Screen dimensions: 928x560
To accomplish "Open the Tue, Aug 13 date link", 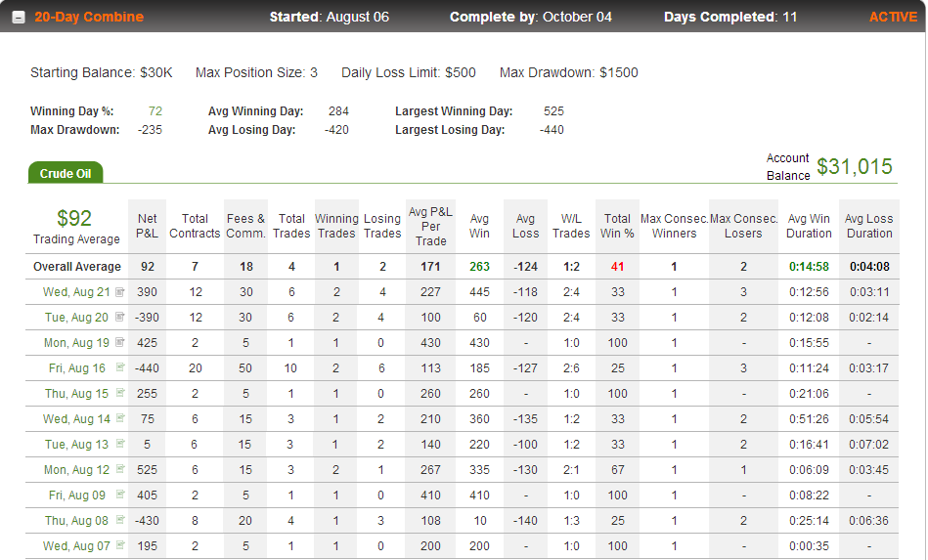I will click(77, 445).
